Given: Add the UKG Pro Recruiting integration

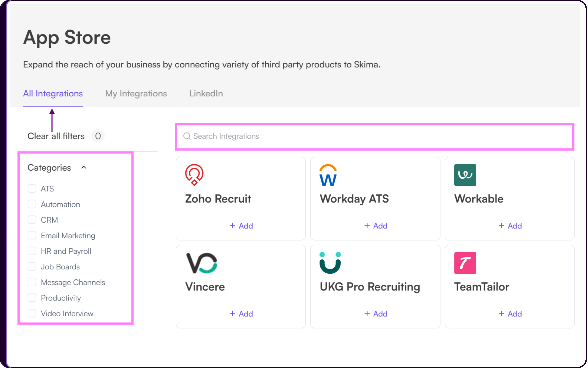Looking at the screenshot, I should (376, 314).
